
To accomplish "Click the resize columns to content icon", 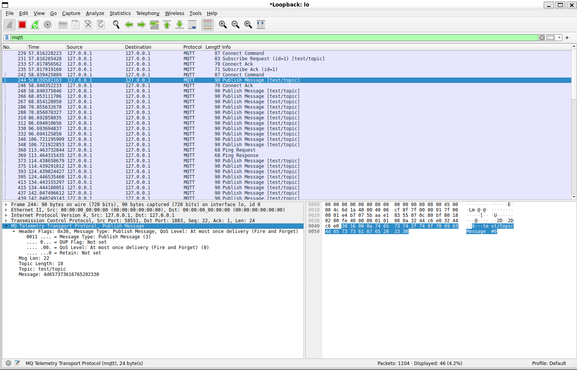I will (x=261, y=25).
